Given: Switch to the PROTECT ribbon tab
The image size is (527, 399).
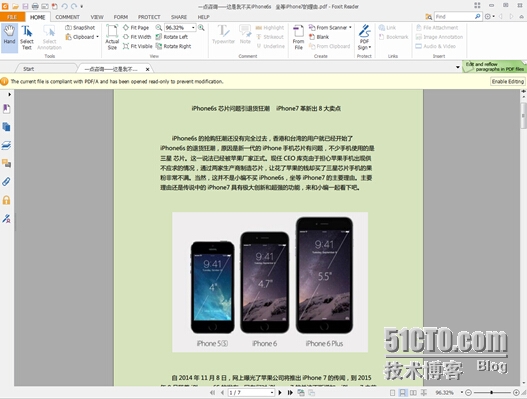Looking at the screenshot, I should pyautogui.click(x=149, y=17).
